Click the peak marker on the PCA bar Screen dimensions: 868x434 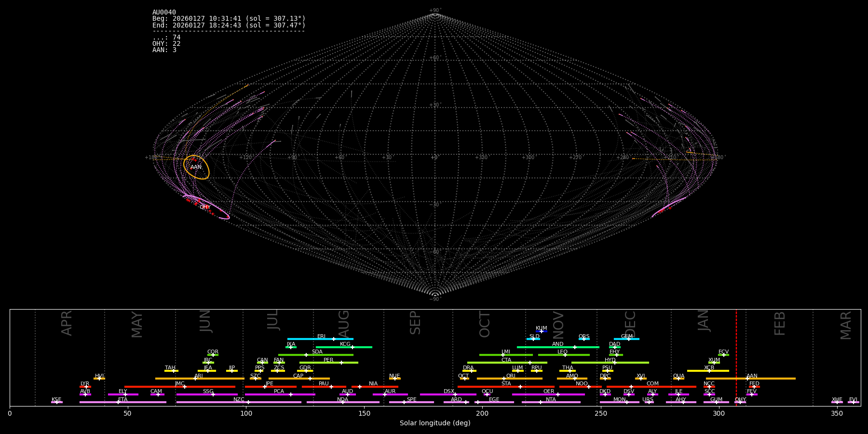pyautogui.click(x=291, y=394)
